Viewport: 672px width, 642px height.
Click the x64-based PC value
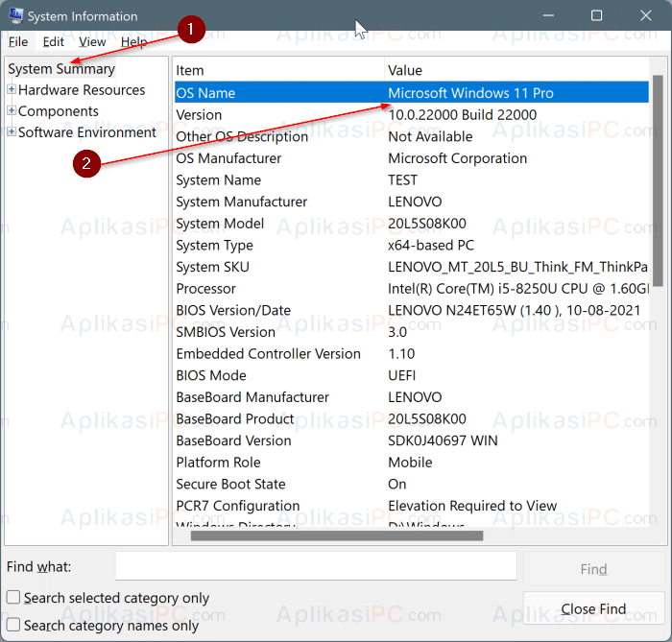(x=431, y=246)
